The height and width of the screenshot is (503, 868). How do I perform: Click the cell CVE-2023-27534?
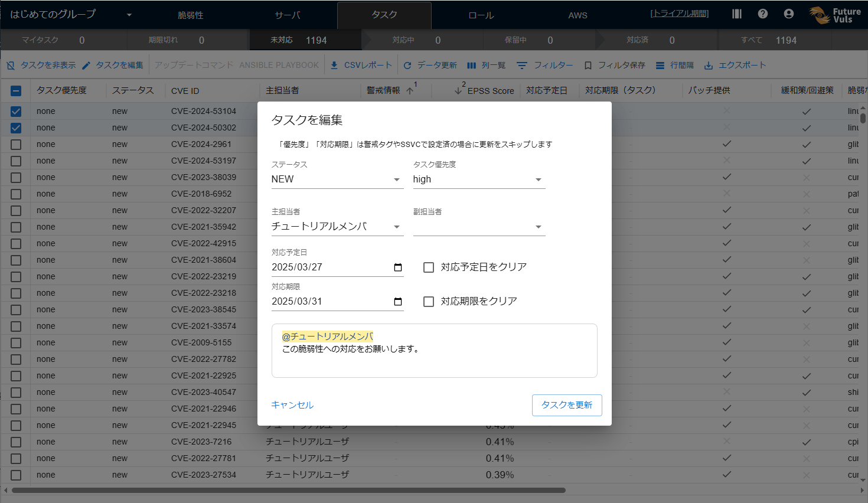point(204,475)
